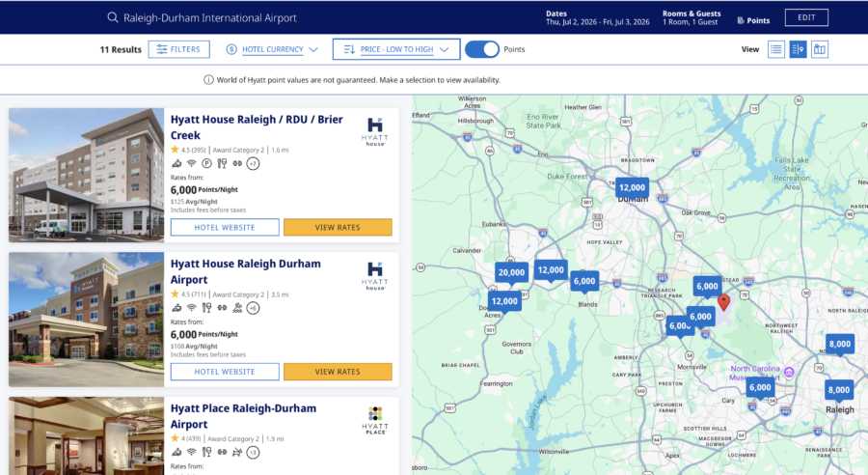The height and width of the screenshot is (475, 868).
Task: Click Wi-Fi icon for Hyatt Place Raleigh-Durham Airport
Action: [192, 452]
